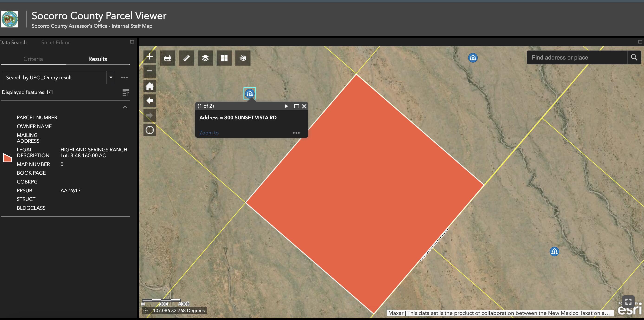644x320 pixels.
Task: Click the orange parcel symbol swatch
Action: pyautogui.click(x=7, y=158)
